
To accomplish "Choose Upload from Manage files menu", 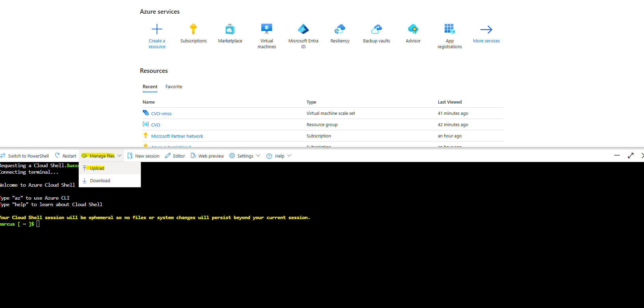I will tap(110, 168).
